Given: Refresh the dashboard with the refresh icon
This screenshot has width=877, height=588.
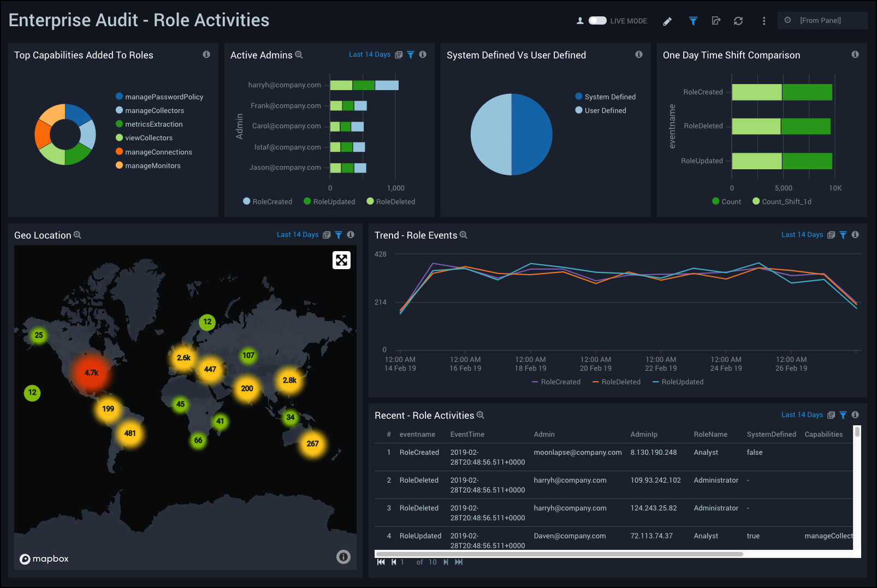Looking at the screenshot, I should tap(738, 21).
